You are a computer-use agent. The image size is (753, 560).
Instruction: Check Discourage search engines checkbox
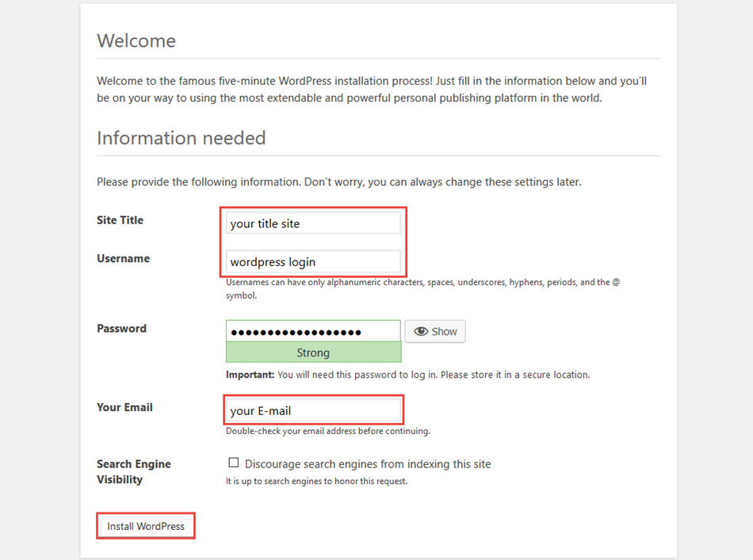(x=234, y=463)
